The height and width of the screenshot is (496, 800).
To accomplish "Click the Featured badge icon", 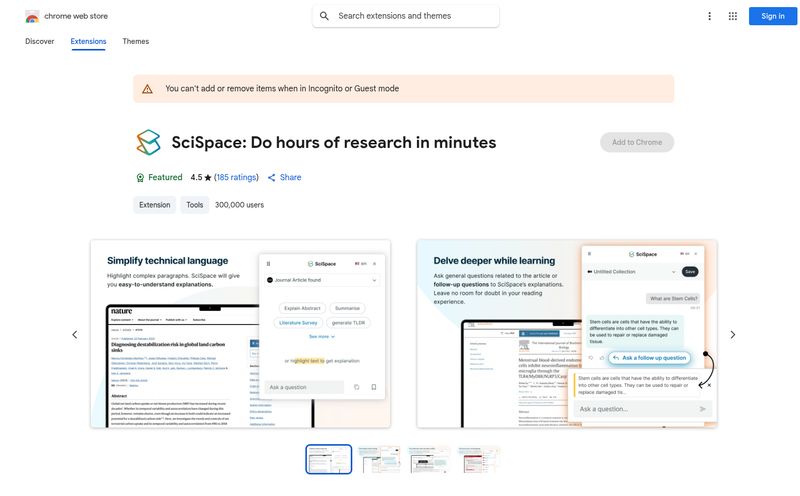I will click(140, 178).
